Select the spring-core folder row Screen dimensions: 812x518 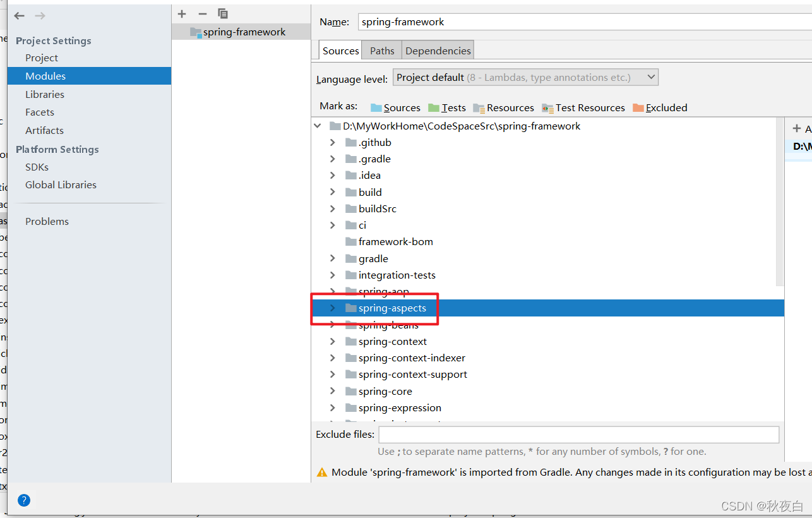coord(547,391)
